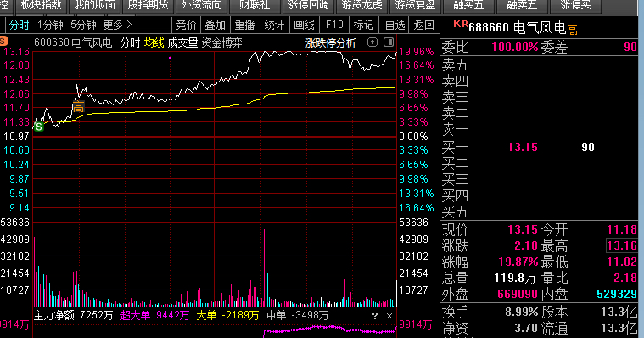Image resolution: width=644 pixels, height=338 pixels.
Task: Open the F10 company info
Action: [334, 25]
